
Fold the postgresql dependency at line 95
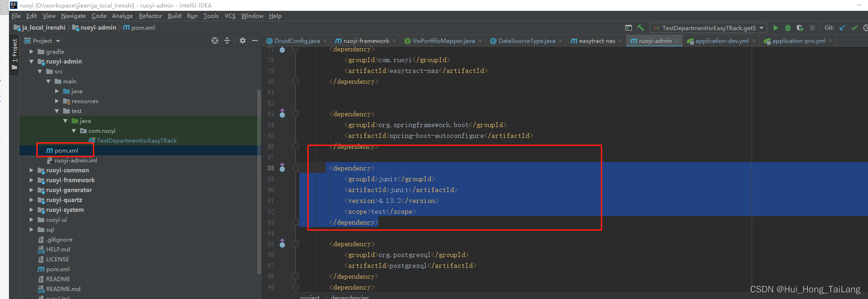[x=295, y=243]
